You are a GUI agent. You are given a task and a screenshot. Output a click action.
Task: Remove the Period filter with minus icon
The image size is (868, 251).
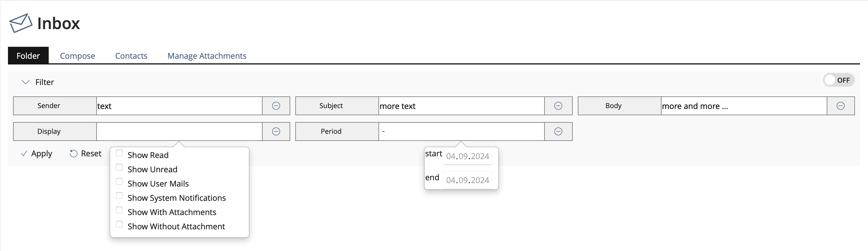pos(558,131)
